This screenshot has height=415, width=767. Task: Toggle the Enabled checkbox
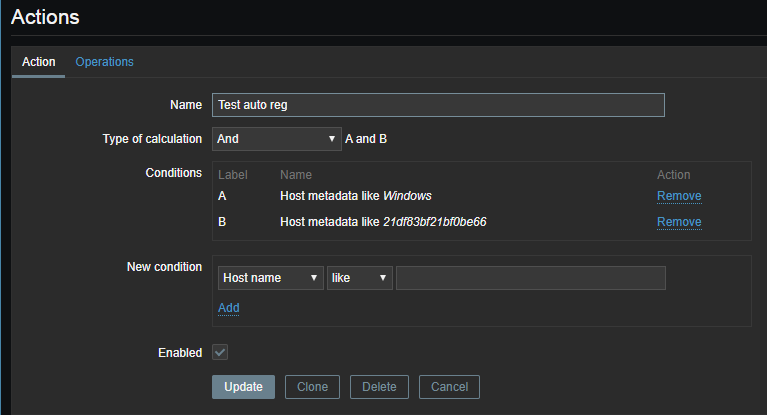tap(220, 352)
